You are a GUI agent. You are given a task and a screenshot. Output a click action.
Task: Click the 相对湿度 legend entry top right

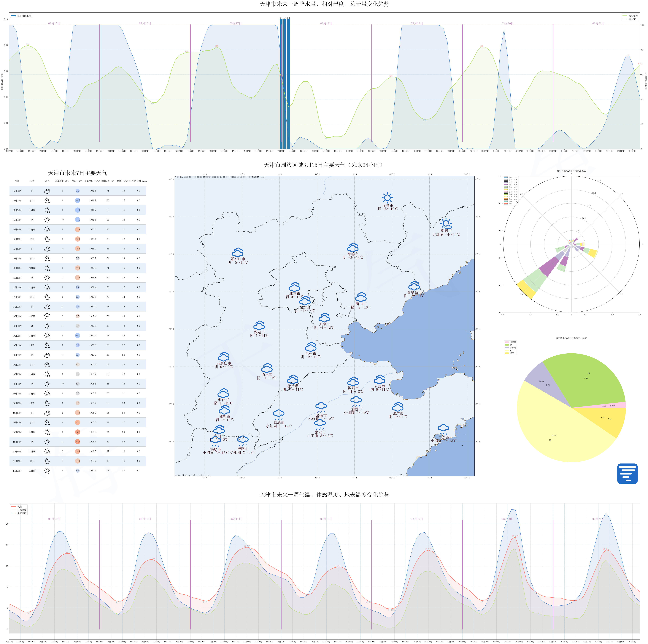point(633,16)
